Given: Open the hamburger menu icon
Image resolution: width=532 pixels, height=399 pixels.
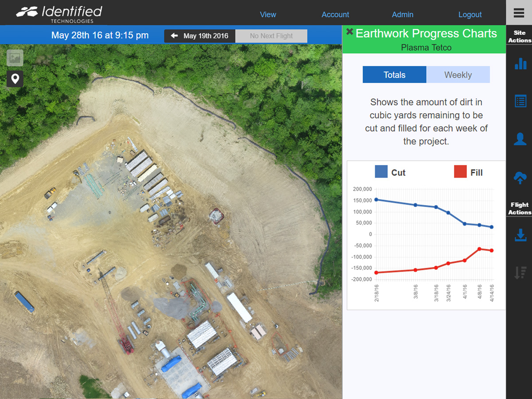Looking at the screenshot, I should pos(519,13).
